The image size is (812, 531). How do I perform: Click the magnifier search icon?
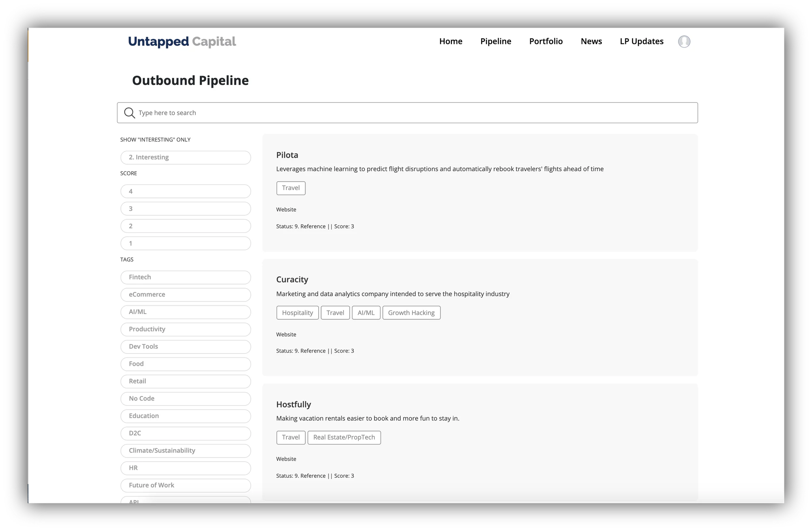point(130,113)
